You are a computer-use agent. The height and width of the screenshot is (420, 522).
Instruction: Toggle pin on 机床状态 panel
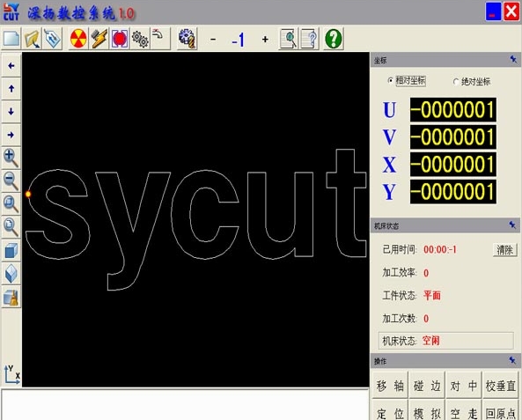pyautogui.click(x=512, y=225)
